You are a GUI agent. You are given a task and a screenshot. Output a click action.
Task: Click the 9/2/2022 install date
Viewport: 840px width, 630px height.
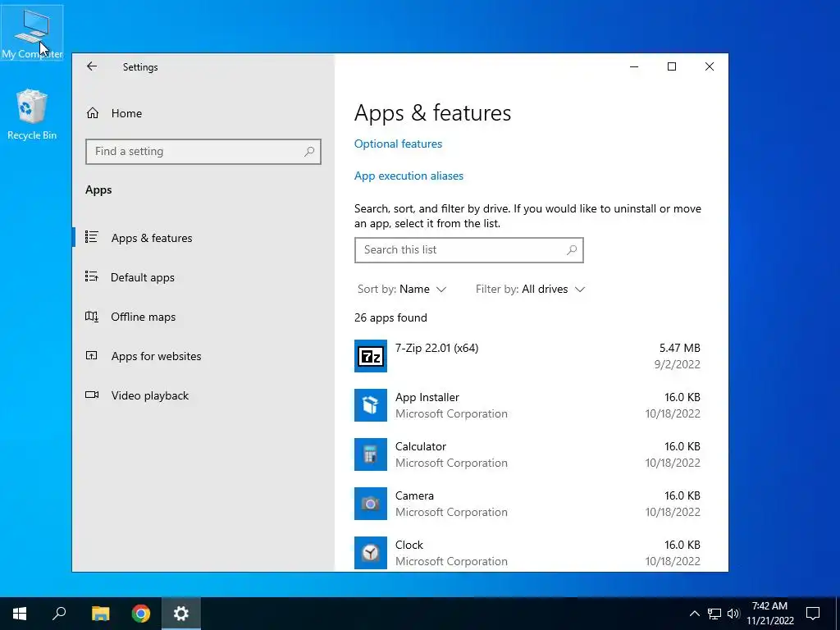[x=677, y=364]
